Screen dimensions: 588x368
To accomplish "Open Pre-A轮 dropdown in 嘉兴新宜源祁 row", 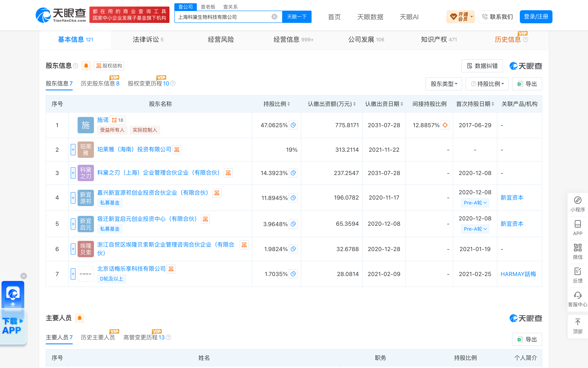I will [x=475, y=203].
